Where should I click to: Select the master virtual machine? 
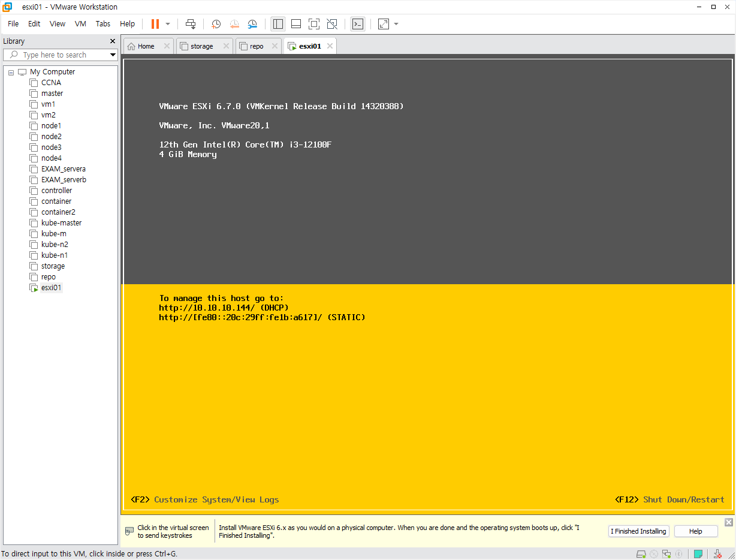52,94
